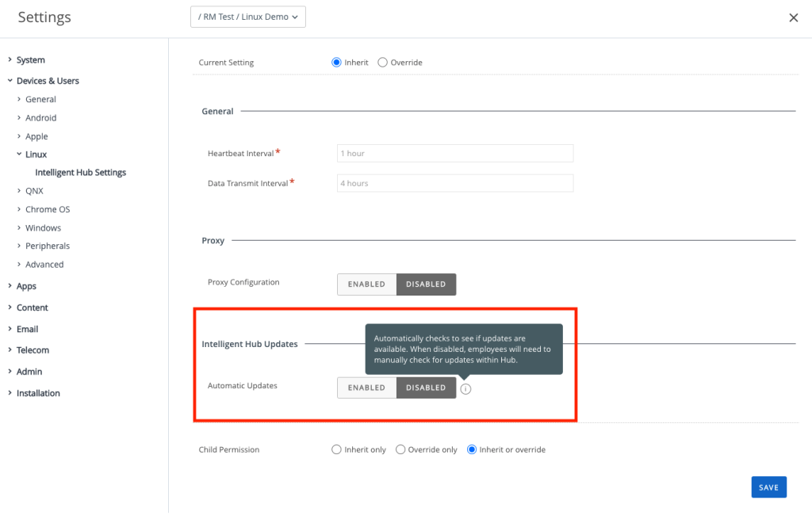The width and height of the screenshot is (812, 523).
Task: Enable Proxy Configuration
Action: [366, 284]
